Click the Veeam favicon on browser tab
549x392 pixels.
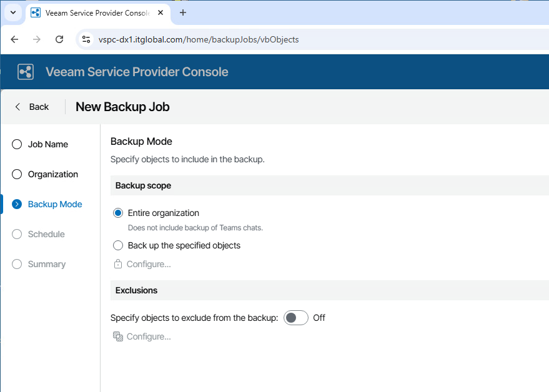(36, 13)
